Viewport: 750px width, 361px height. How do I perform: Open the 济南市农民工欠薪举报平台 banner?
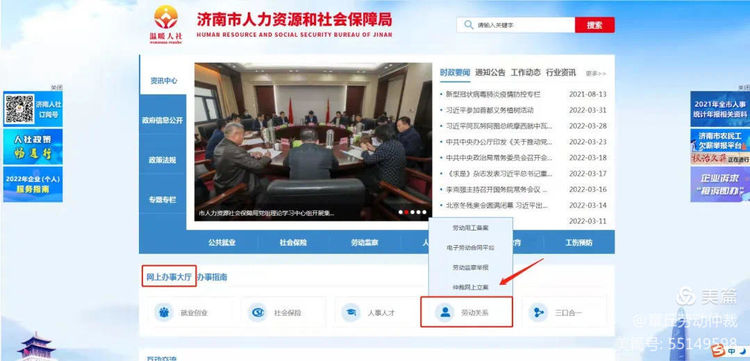[x=720, y=147]
